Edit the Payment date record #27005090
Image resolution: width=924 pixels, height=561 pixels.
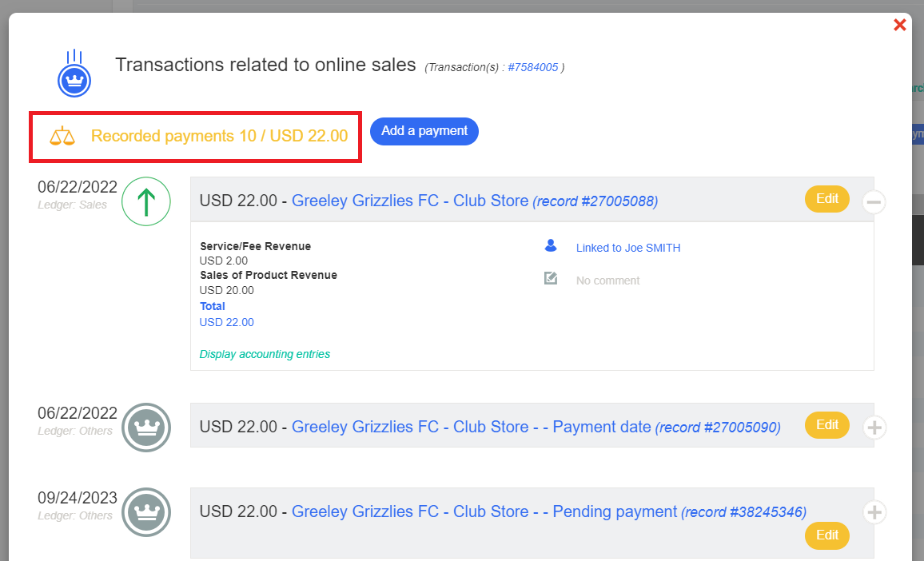coord(826,425)
